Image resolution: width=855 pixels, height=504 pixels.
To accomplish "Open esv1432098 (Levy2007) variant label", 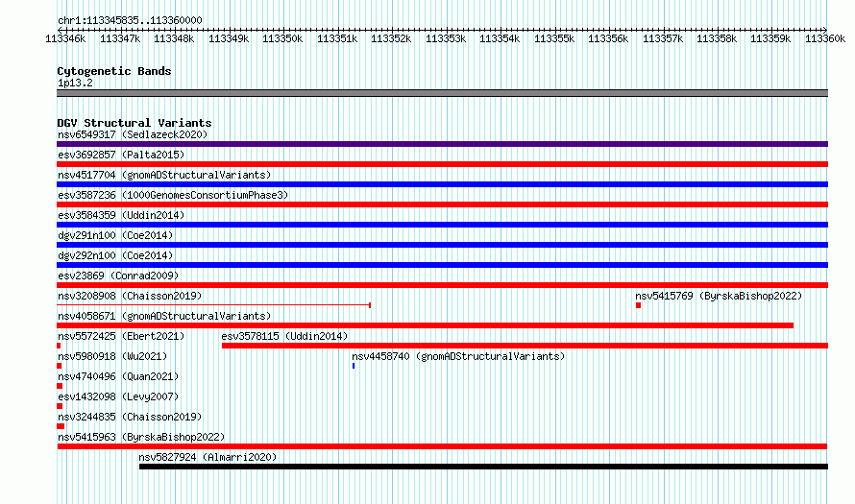I will point(118,396).
